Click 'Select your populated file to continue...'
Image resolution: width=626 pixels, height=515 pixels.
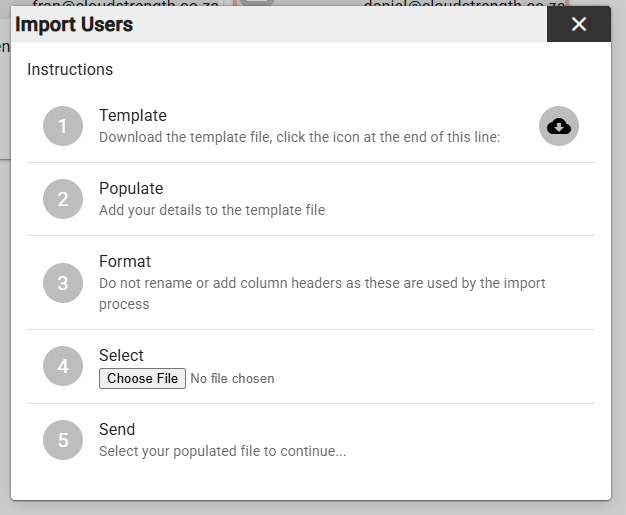tap(223, 451)
